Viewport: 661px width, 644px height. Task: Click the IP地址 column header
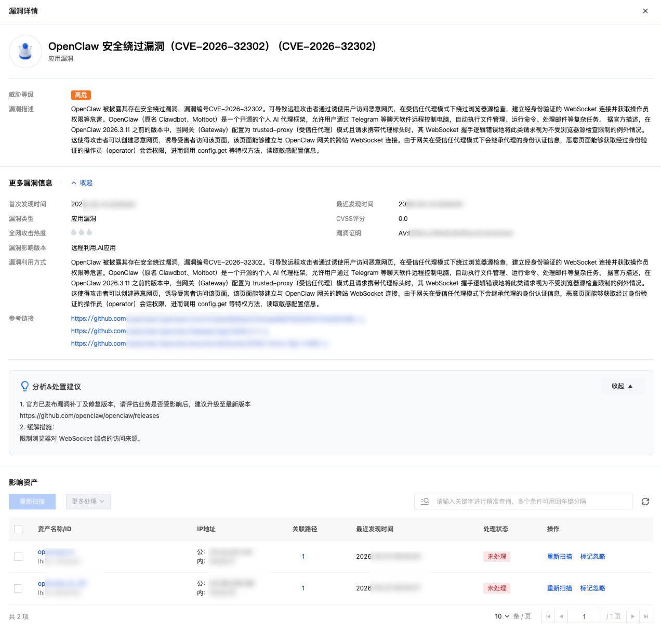(x=206, y=529)
